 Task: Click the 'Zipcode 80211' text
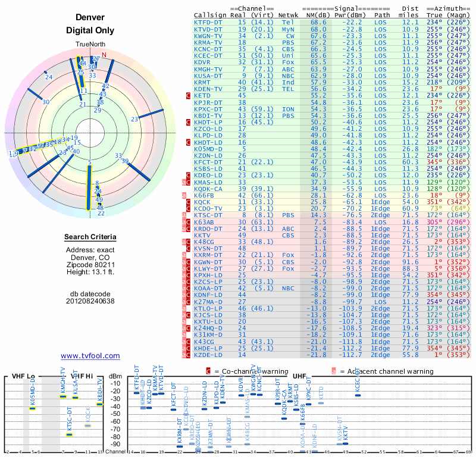click(x=90, y=264)
